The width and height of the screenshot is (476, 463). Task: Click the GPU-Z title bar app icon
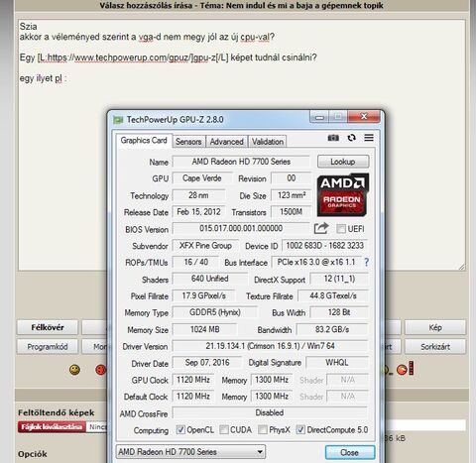118,120
